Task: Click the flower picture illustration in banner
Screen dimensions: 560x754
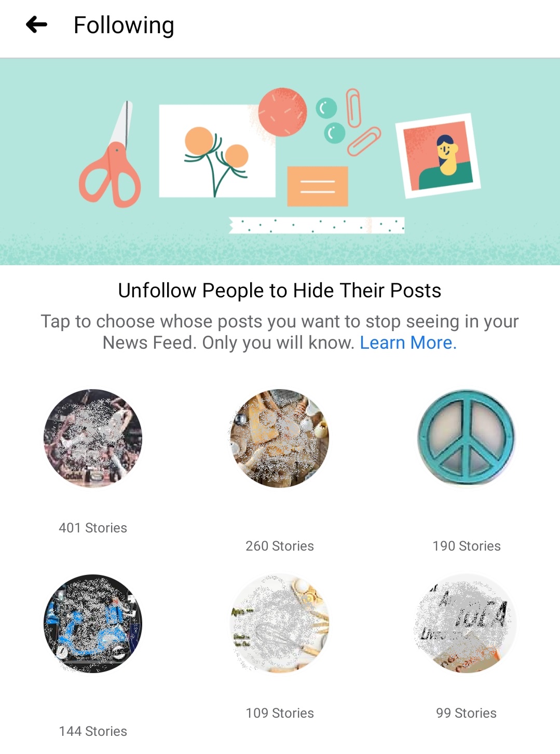Action: [217, 151]
